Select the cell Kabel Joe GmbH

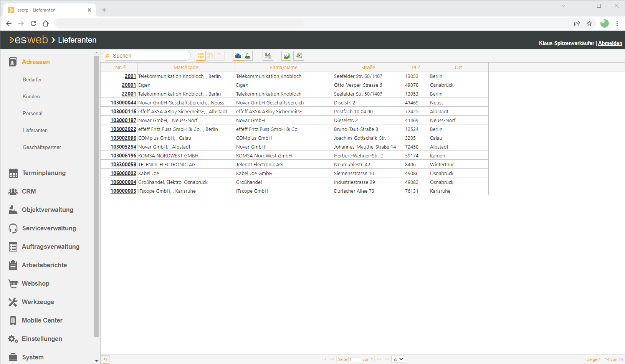point(284,173)
